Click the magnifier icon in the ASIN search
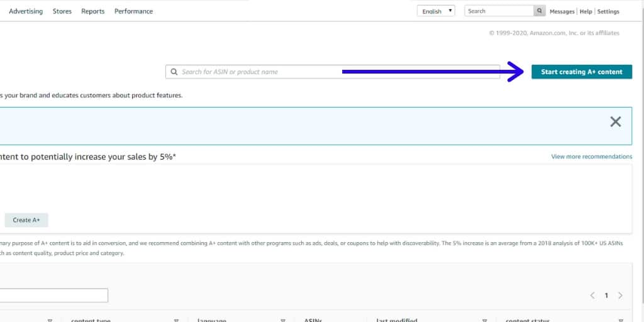Viewport: 644px width, 322px height. coord(174,72)
